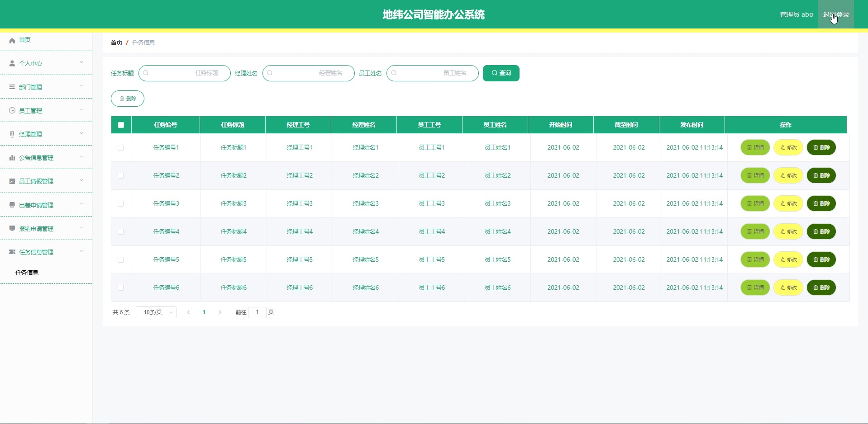Expand the 部门管理 menu chevron
Screen dimensions: 868x424
pos(81,86)
